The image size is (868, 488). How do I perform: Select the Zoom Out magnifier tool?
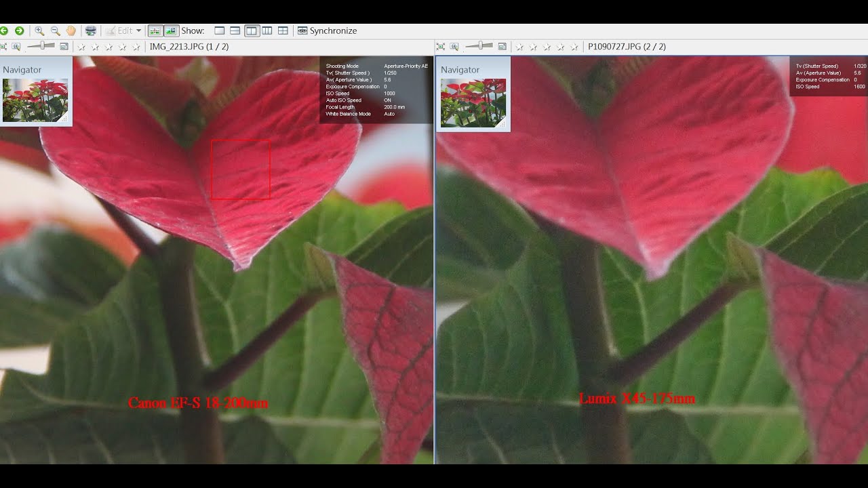pyautogui.click(x=55, y=30)
